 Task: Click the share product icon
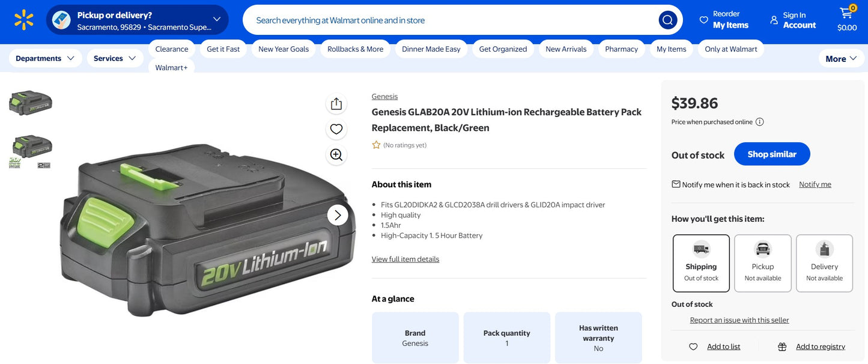[x=336, y=103]
